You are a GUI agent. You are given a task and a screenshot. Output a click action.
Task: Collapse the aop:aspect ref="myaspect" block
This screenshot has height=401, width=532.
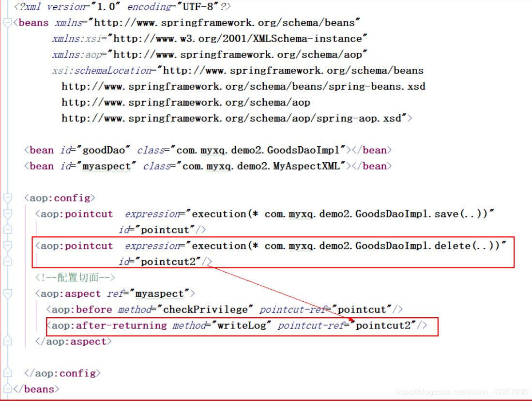point(7,293)
